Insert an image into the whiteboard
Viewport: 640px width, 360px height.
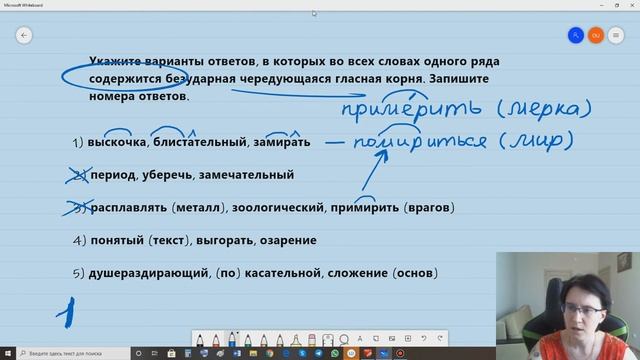(x=392, y=338)
